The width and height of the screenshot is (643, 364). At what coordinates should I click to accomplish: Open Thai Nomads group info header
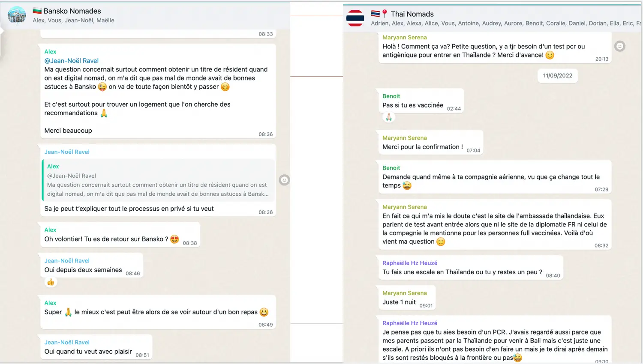[493, 18]
